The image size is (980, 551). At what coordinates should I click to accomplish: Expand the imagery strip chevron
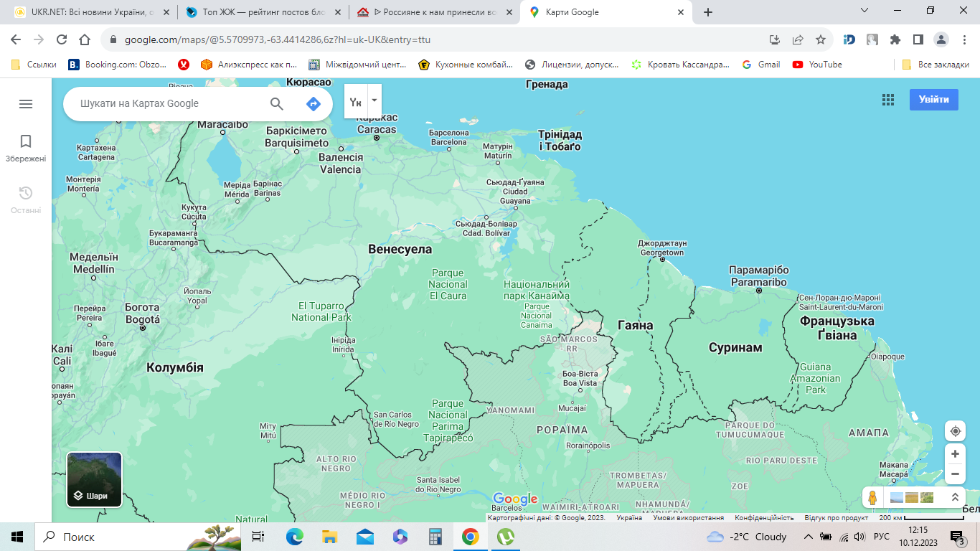(955, 497)
